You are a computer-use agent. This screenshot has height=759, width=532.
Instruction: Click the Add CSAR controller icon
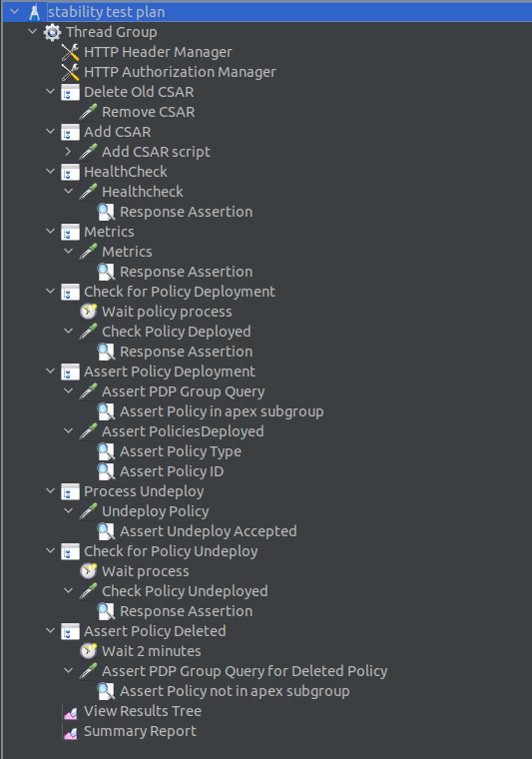70,132
